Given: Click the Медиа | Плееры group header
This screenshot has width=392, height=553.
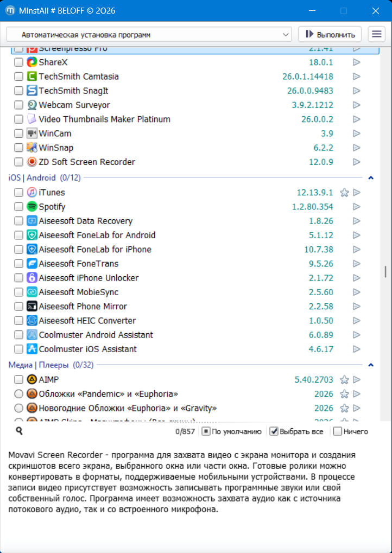Looking at the screenshot, I should (51, 365).
